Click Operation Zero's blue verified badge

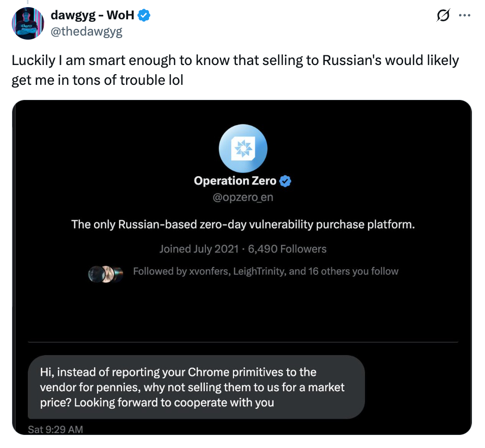286,181
